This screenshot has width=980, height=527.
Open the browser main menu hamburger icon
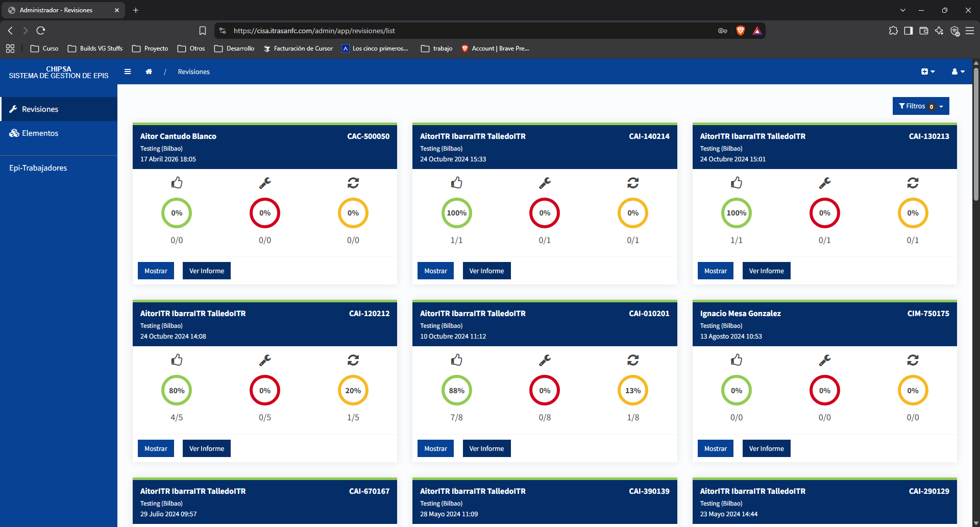970,31
